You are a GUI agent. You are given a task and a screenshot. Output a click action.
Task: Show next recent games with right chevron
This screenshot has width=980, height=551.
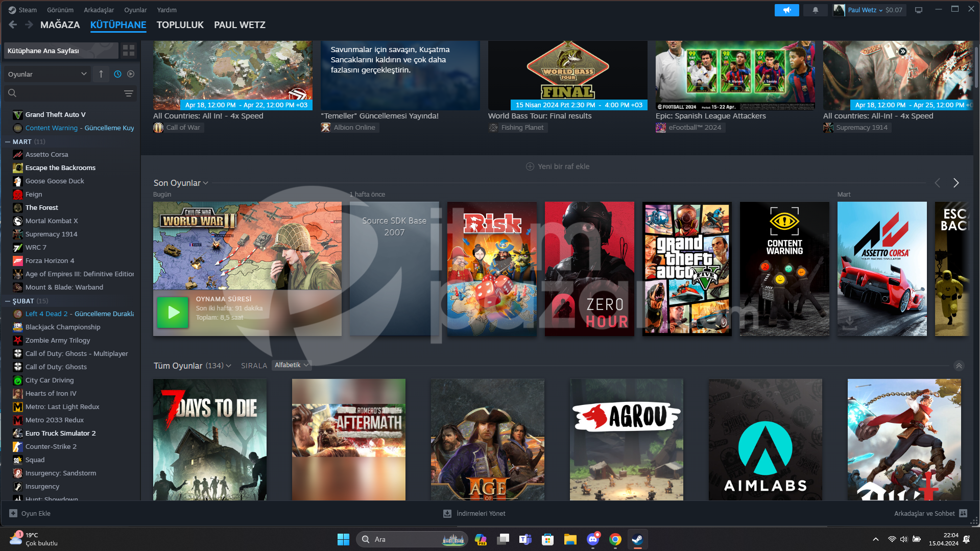click(x=955, y=183)
